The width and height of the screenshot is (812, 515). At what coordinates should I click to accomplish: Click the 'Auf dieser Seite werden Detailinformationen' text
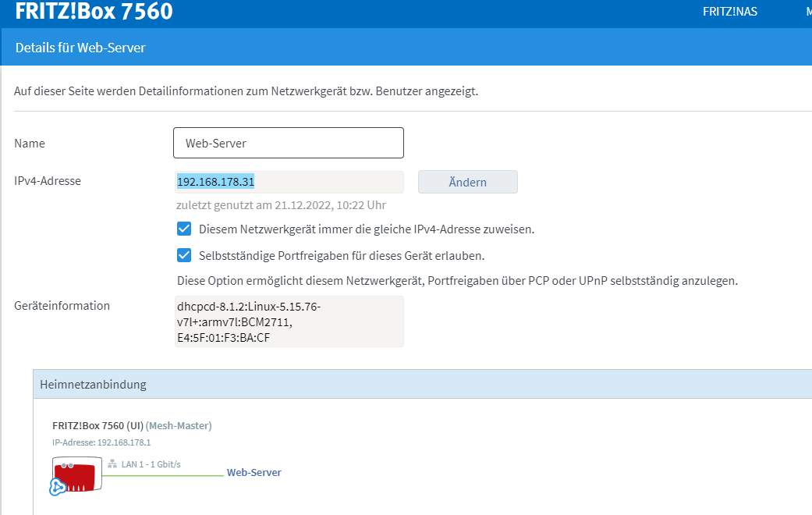(246, 91)
